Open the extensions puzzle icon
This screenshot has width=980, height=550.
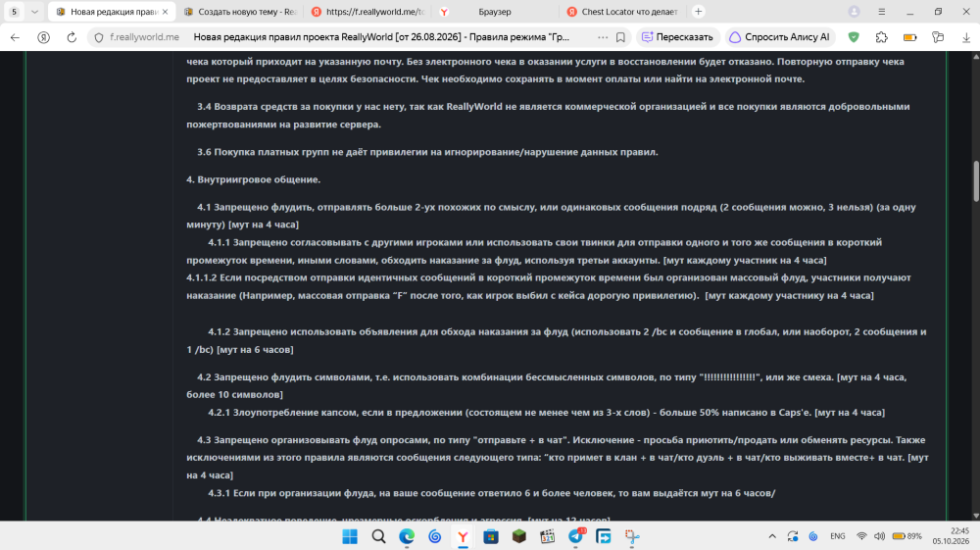881,37
